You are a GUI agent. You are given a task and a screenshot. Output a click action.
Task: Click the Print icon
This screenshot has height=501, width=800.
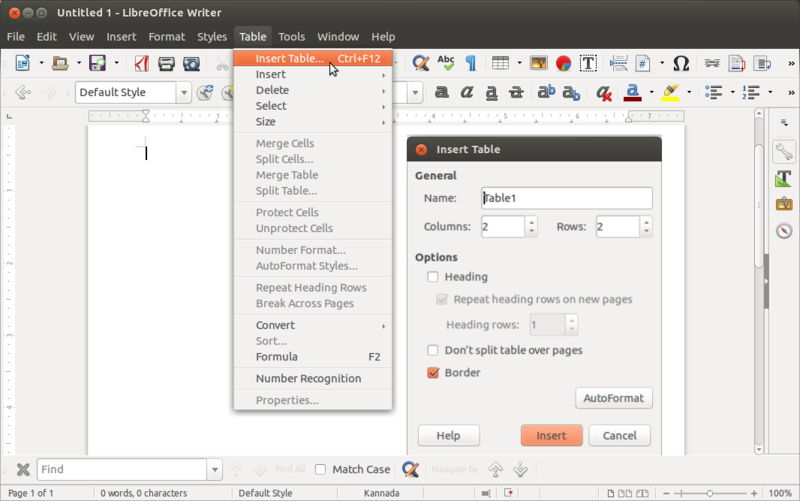(x=166, y=63)
